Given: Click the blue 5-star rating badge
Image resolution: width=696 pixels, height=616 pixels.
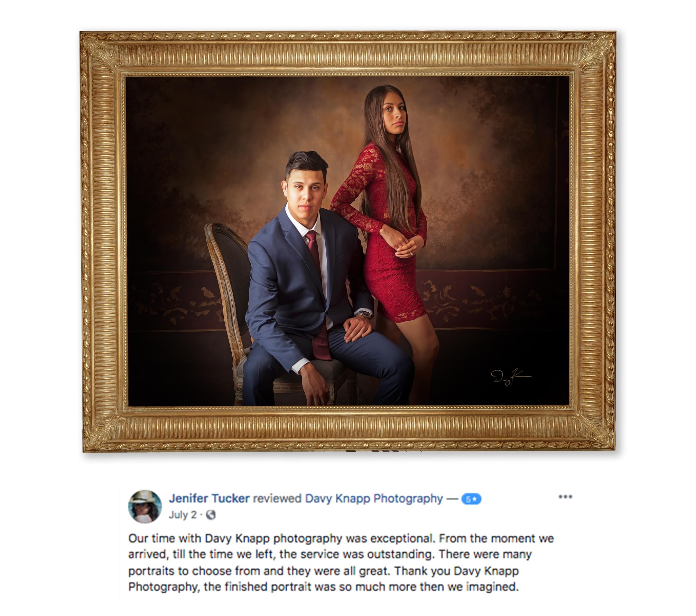Looking at the screenshot, I should 471,499.
